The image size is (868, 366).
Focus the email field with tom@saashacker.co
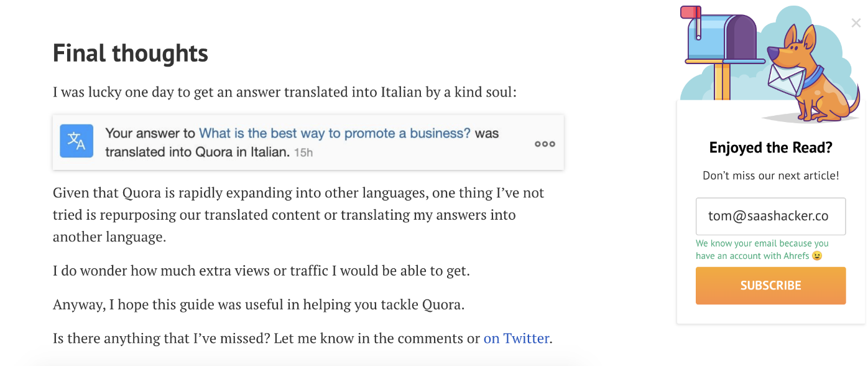[x=770, y=216]
